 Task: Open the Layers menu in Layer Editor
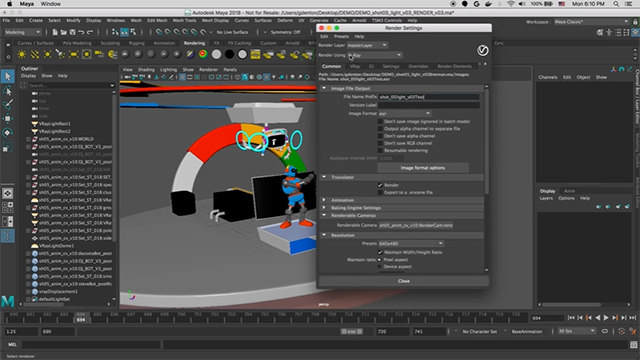click(x=546, y=198)
